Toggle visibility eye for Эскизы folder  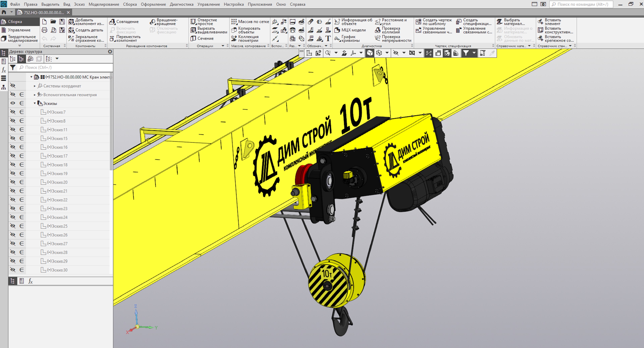[13, 103]
